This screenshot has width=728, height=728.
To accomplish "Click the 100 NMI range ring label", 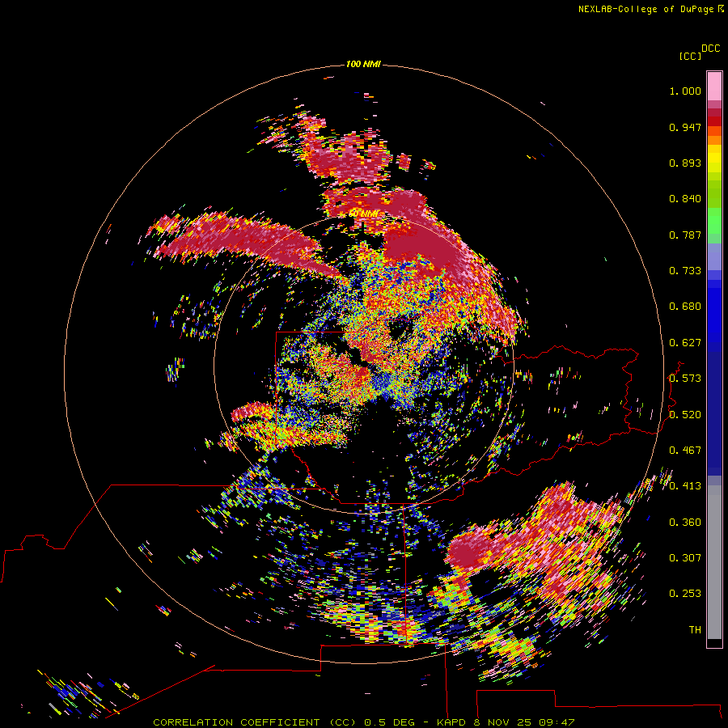I will point(363,64).
